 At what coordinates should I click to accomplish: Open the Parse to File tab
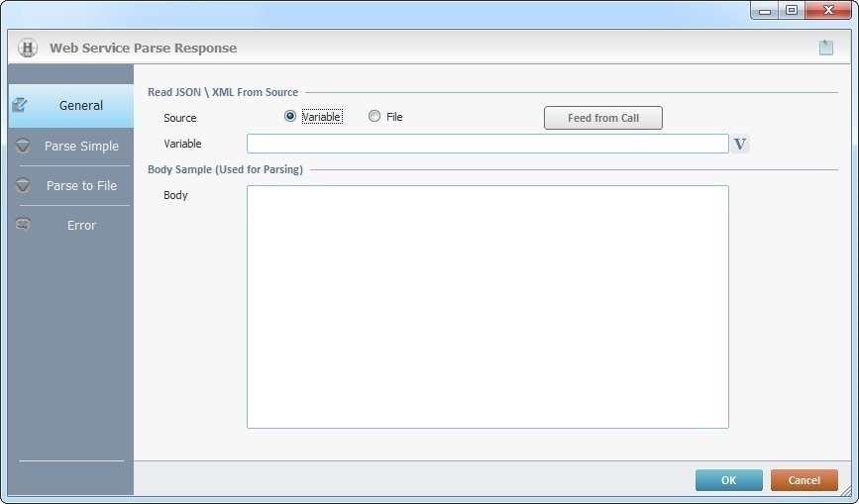[x=81, y=185]
